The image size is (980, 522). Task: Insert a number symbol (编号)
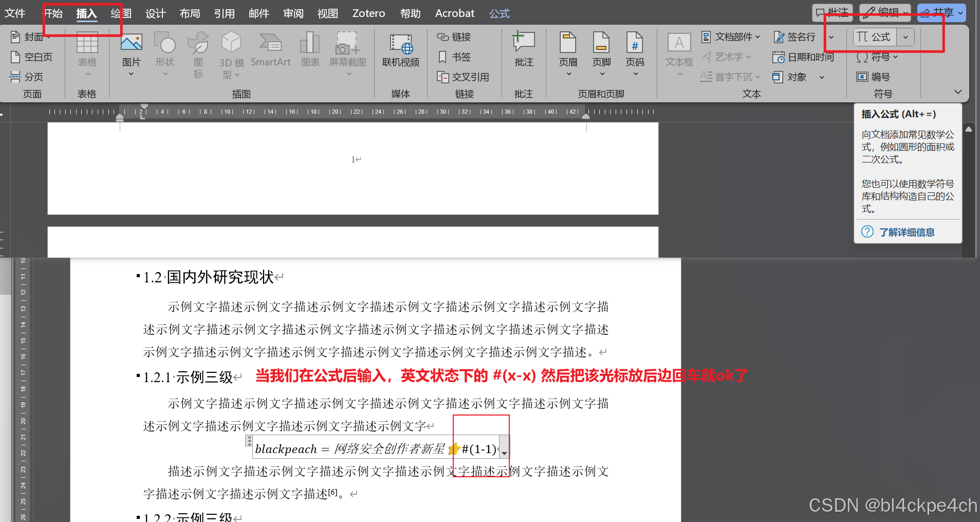point(873,77)
